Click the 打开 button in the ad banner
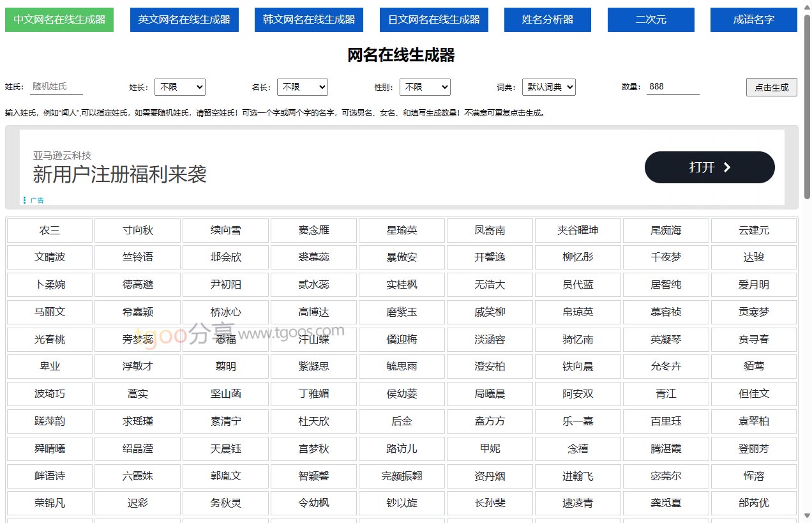The width and height of the screenshot is (812, 523). click(x=709, y=167)
